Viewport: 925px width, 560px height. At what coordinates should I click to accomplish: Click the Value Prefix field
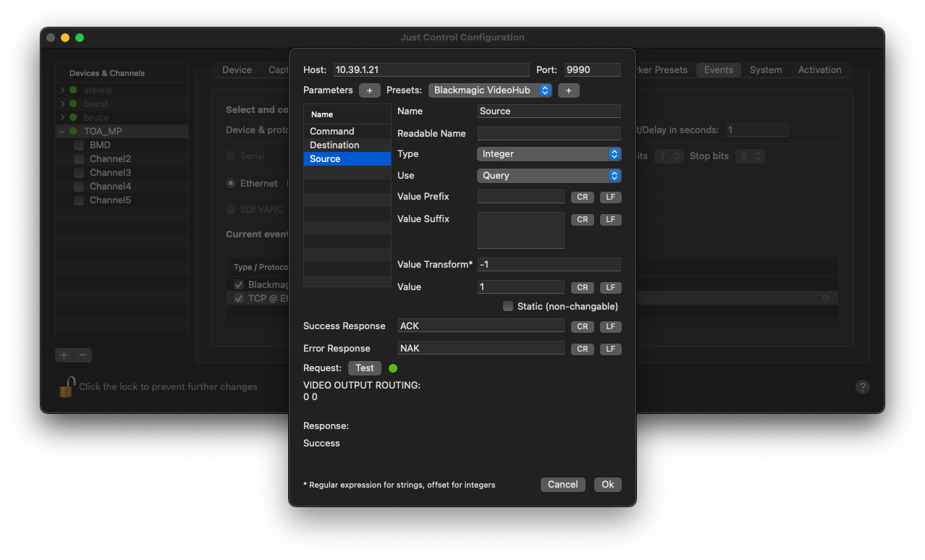521,197
